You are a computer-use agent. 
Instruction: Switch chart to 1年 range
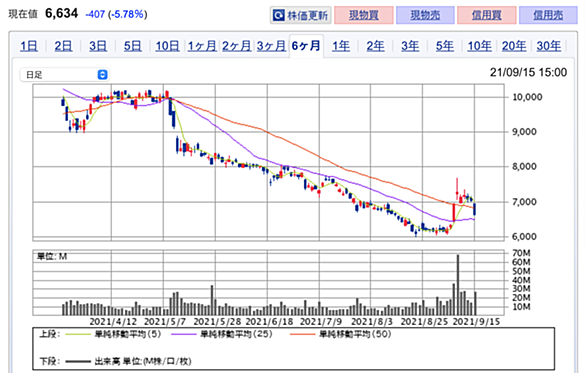341,46
